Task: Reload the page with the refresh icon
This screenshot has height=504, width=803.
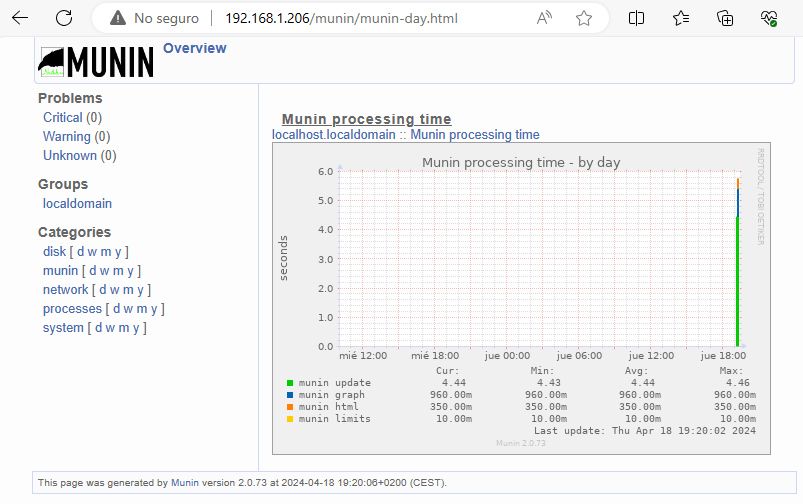Action: 64,18
